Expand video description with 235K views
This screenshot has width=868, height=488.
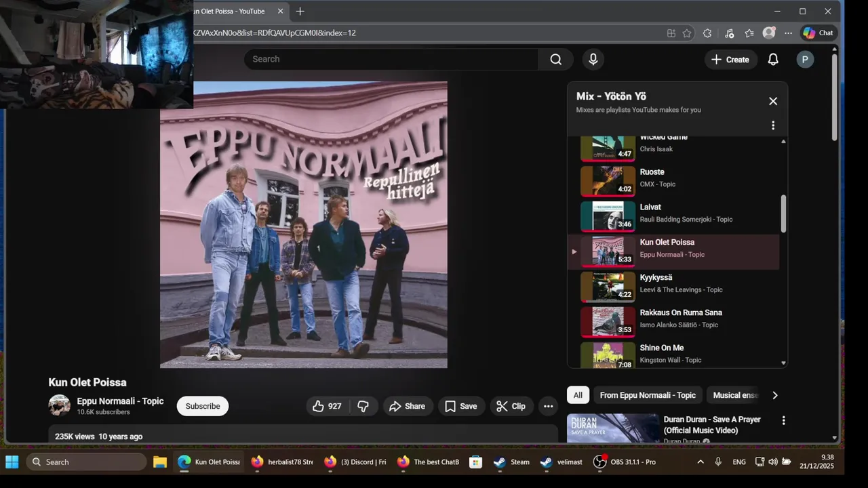pyautogui.click(x=303, y=434)
